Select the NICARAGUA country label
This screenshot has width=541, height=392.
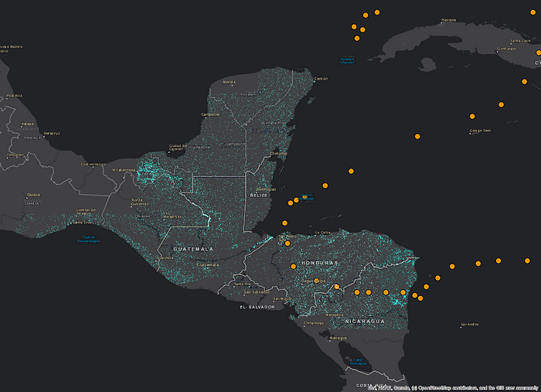365,322
